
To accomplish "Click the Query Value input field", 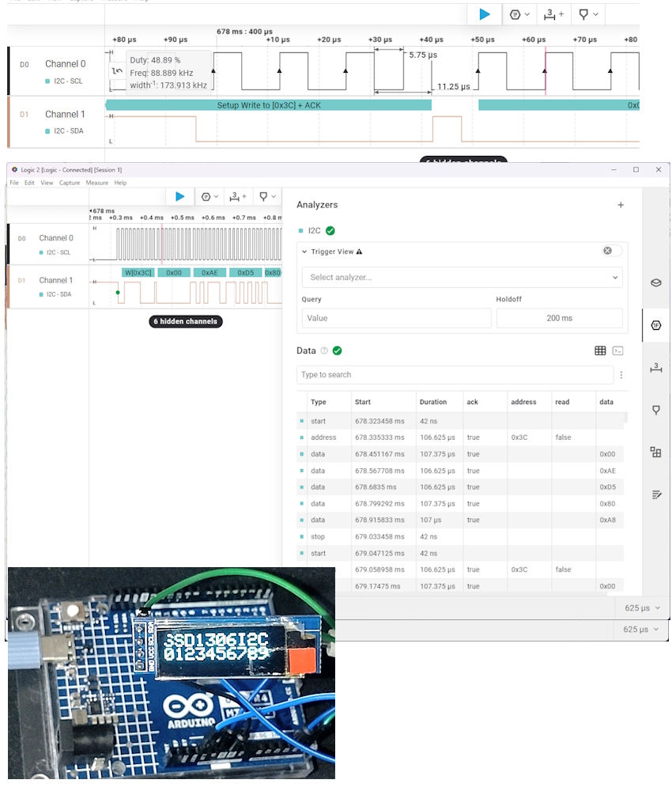I will click(396, 318).
